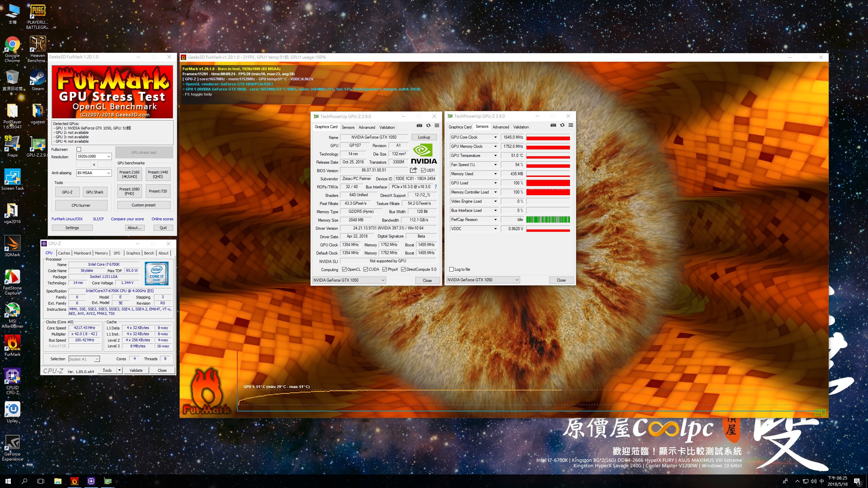Open hamburger menu in left GPU-Z window
Screen dimensions: 868x488
pos(437,126)
